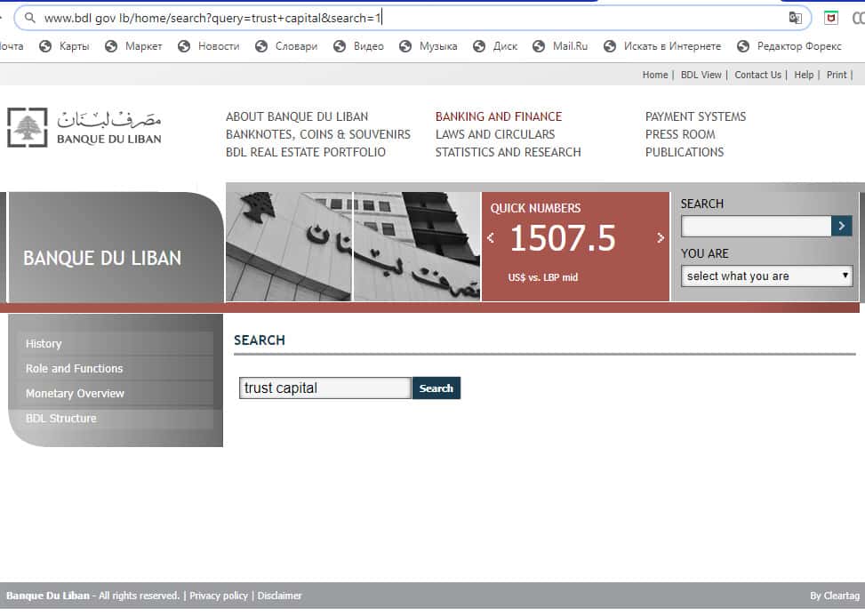
Task: Click the Banque du Liban cedar logo
Action: [84, 127]
